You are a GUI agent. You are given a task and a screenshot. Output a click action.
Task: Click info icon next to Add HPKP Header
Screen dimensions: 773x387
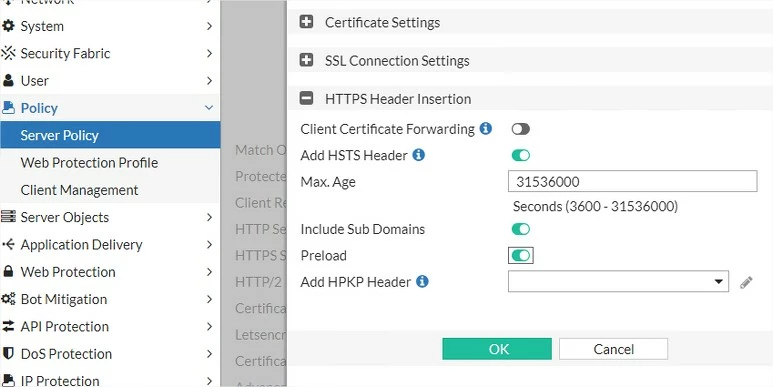click(x=422, y=281)
